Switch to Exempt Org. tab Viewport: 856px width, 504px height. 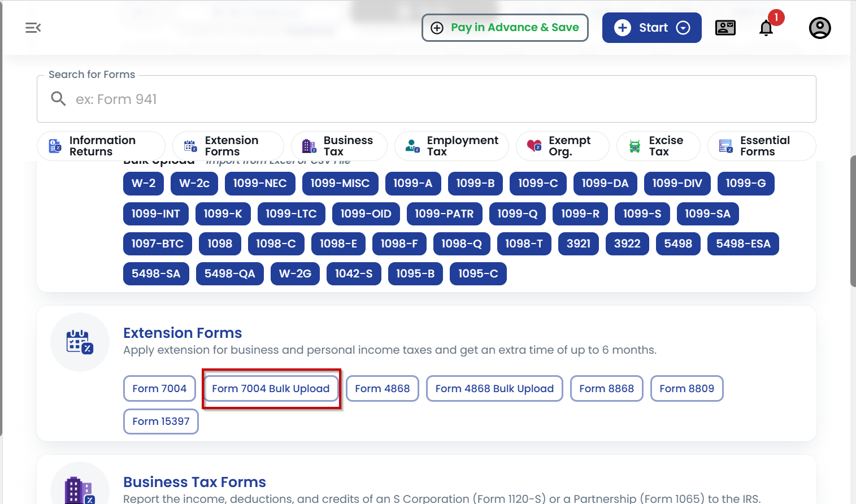point(563,146)
